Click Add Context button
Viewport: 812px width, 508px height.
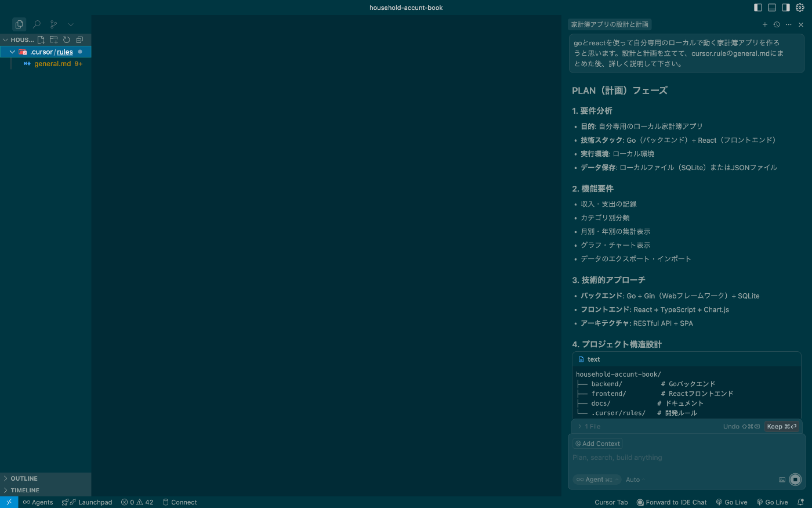(x=598, y=444)
